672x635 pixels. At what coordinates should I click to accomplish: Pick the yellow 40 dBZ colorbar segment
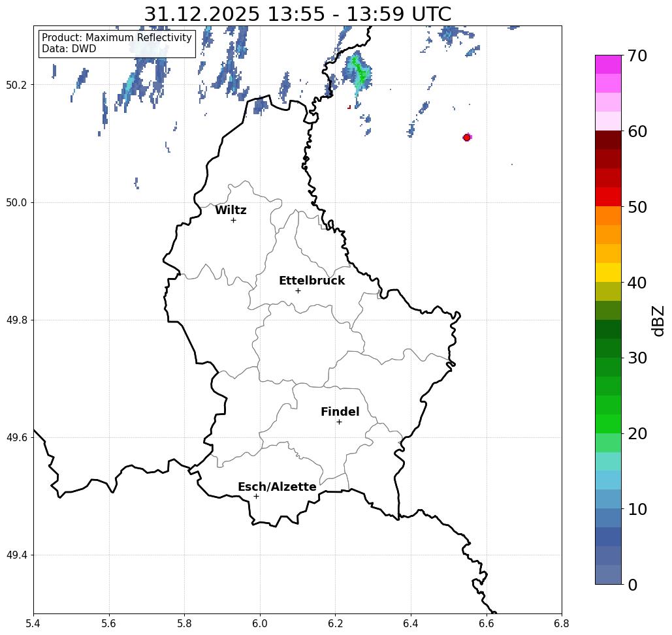pos(608,272)
